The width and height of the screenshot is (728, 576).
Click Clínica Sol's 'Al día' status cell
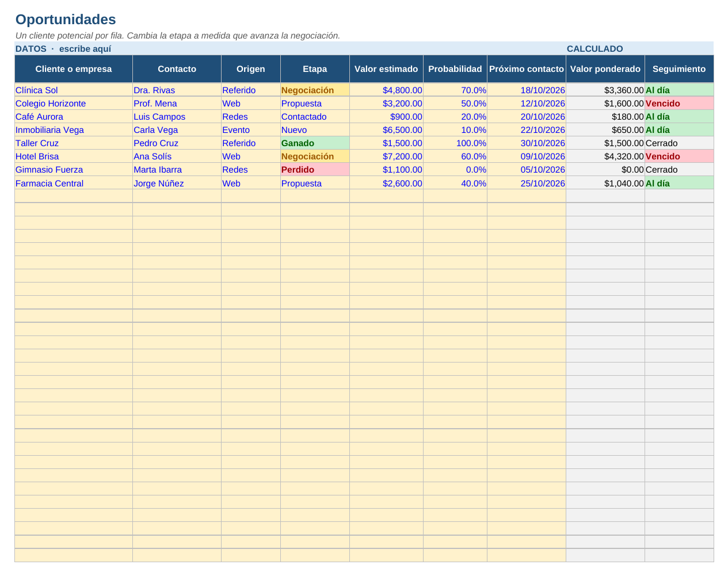pos(679,90)
